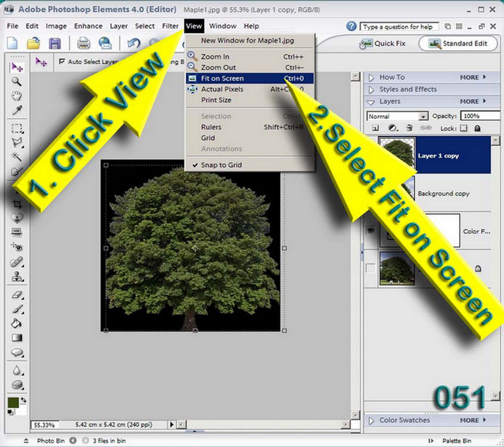Choose Actual Pixels menu item
Viewport: 504px width, 447px height.
pyautogui.click(x=250, y=89)
